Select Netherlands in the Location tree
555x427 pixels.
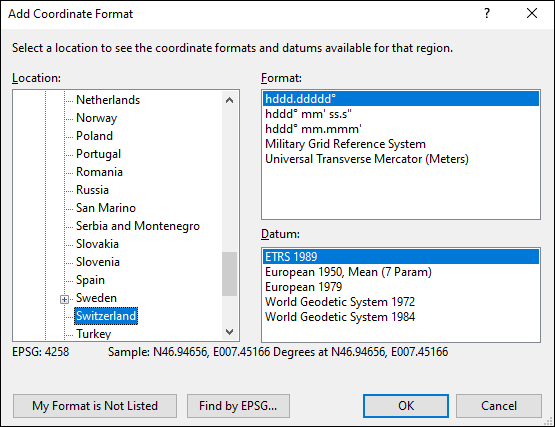108,100
